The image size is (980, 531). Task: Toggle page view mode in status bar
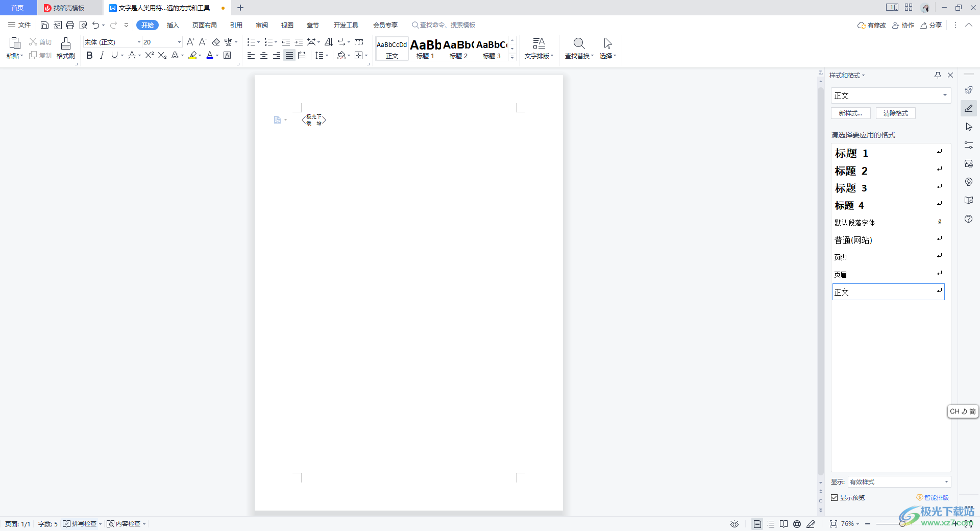pos(757,524)
